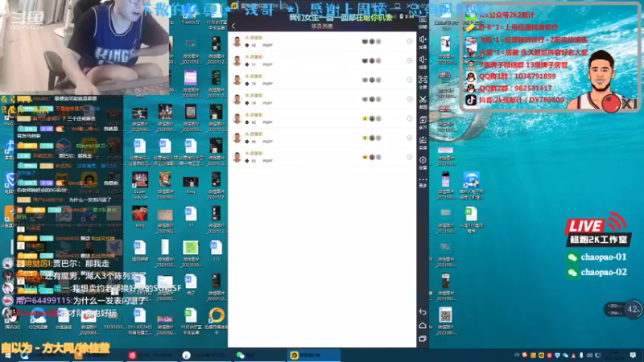
Task: Open install APK (安装) in emulator sidebar
Action: [x=423, y=142]
